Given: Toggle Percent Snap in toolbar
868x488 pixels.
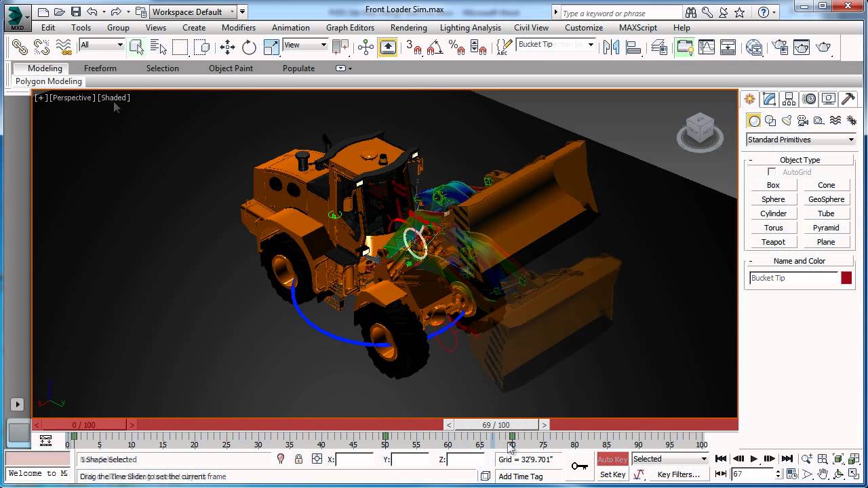Looking at the screenshot, I should (x=456, y=47).
